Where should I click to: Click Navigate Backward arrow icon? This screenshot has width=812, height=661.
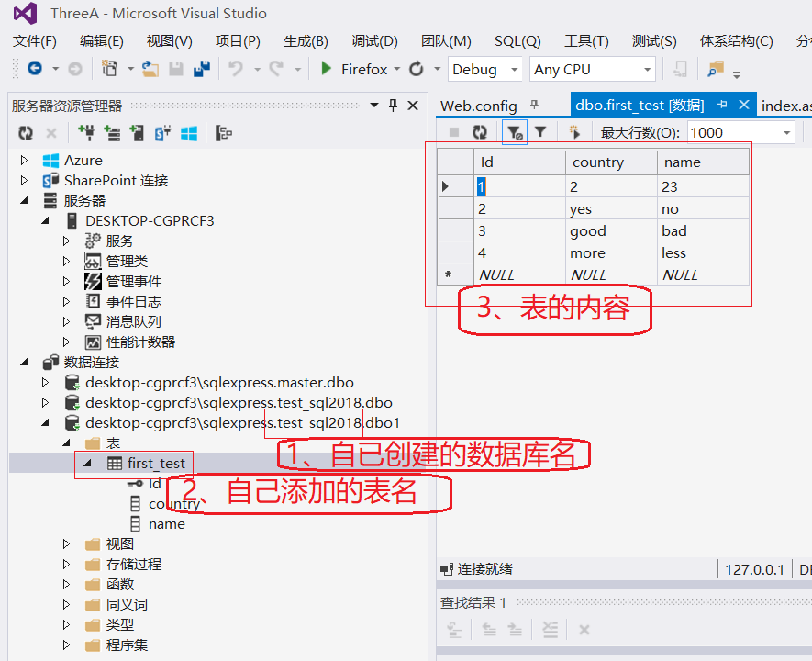(35, 69)
